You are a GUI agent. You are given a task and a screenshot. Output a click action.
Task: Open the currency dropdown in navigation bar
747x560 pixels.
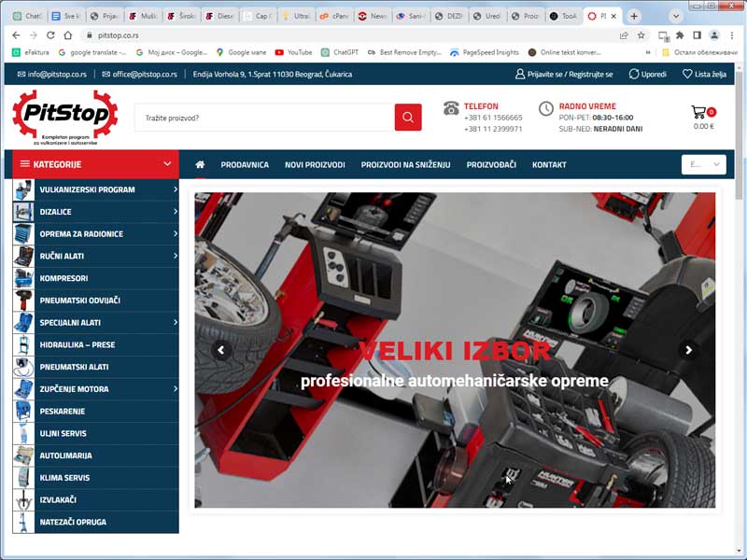[x=704, y=164]
